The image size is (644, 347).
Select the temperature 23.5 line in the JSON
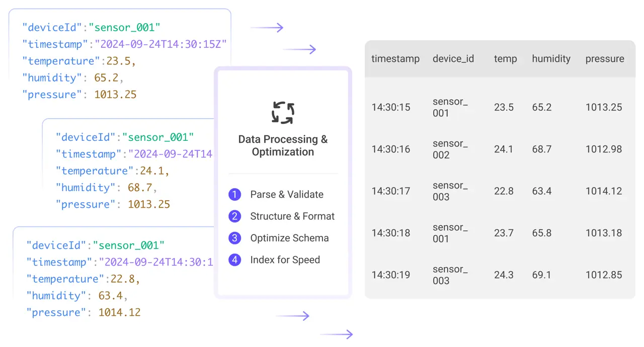click(x=79, y=61)
